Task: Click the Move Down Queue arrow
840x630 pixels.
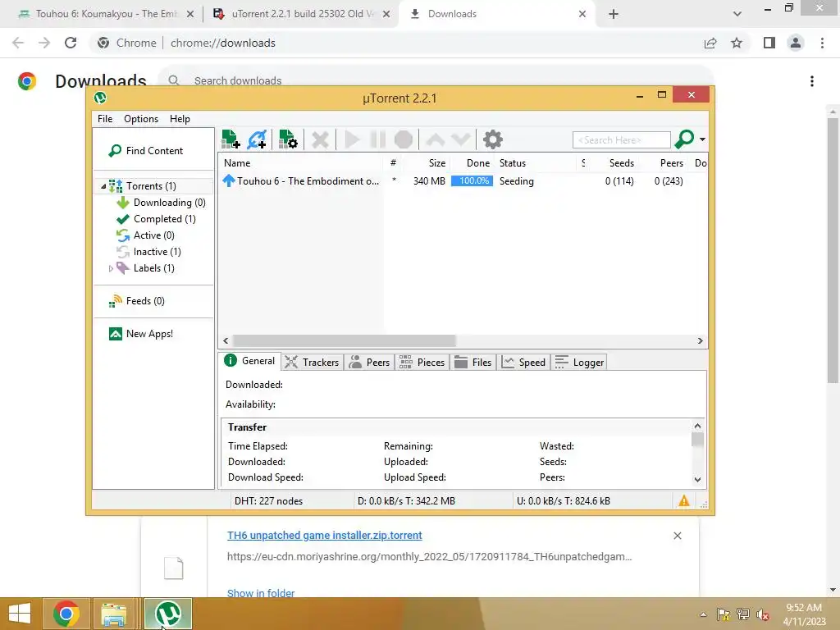Action: point(461,139)
